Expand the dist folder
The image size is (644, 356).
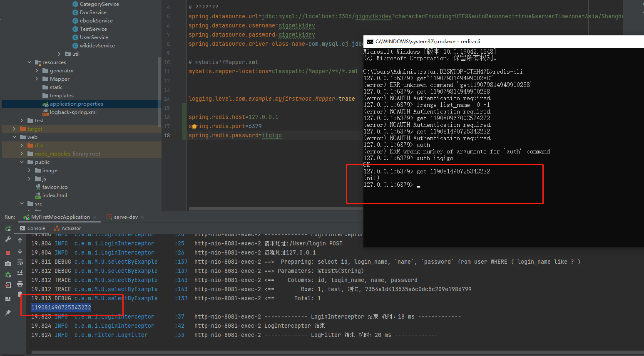[22, 146]
